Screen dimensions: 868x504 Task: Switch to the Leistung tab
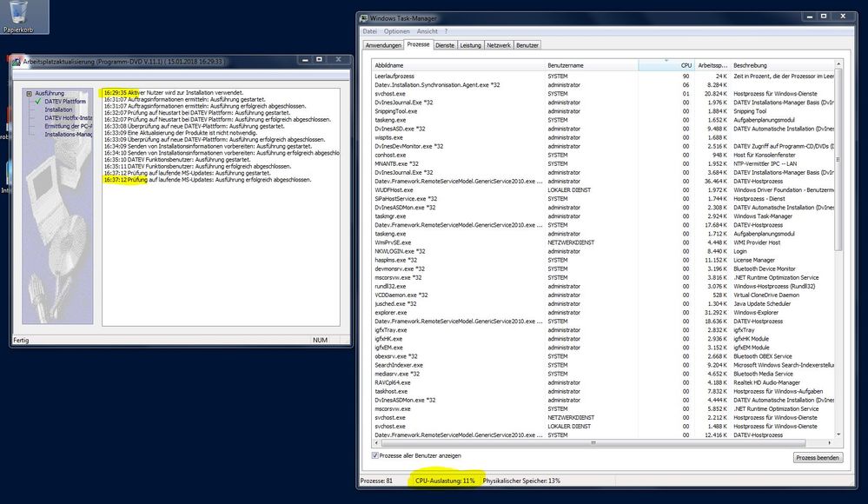(471, 45)
